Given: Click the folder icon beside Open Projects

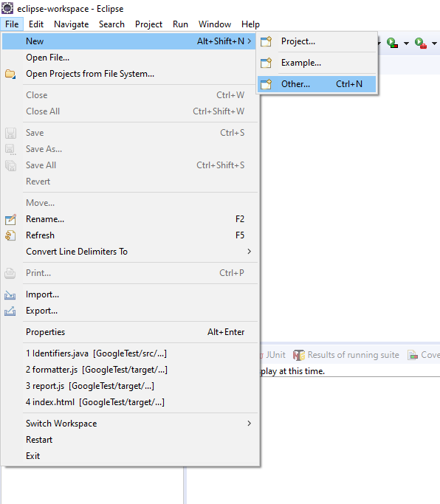Looking at the screenshot, I should click(10, 74).
